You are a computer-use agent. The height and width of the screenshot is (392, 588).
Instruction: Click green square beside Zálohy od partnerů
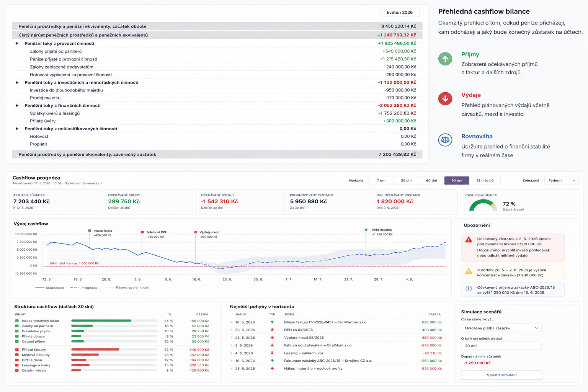pos(17,326)
